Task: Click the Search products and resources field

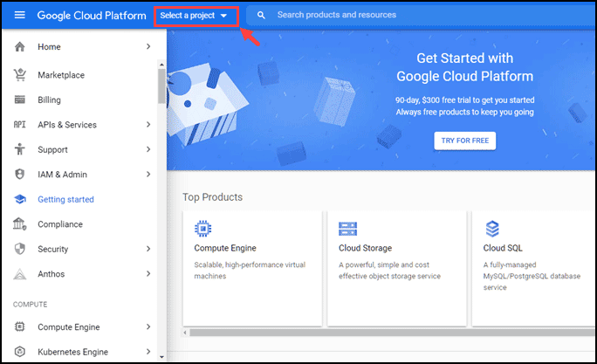Action: [419, 15]
